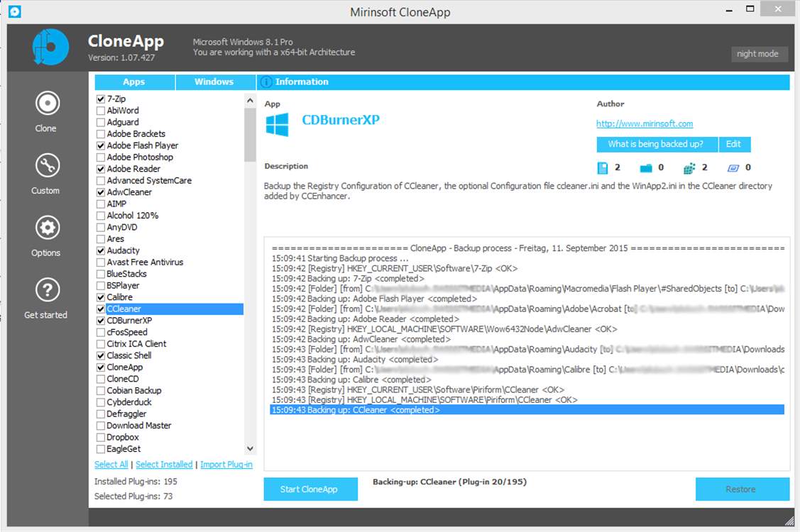Click What is being backed up button
This screenshot has height=532, width=800.
pyautogui.click(x=657, y=144)
